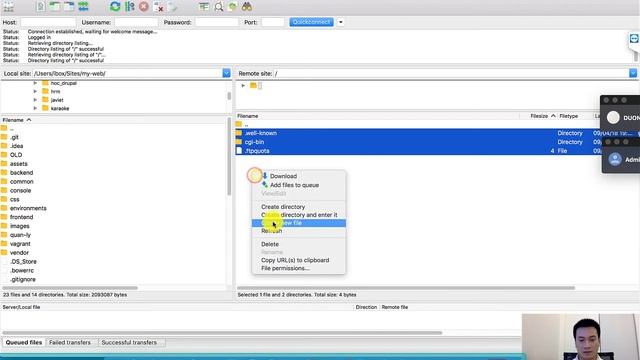Click the Disconnect from server icon
The image size is (640, 360).
(x=158, y=7)
